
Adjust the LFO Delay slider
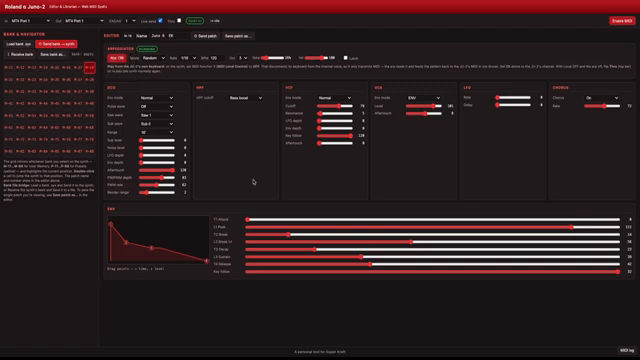click(x=513, y=105)
